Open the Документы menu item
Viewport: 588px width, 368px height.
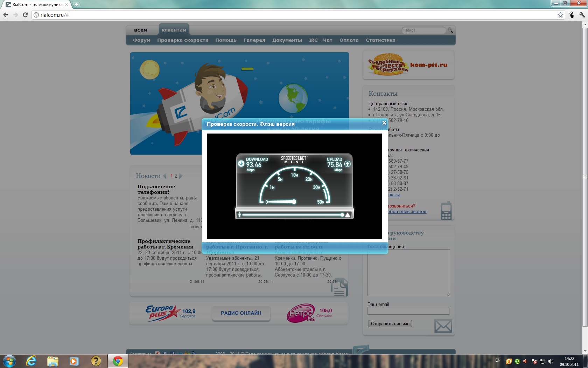click(x=287, y=40)
